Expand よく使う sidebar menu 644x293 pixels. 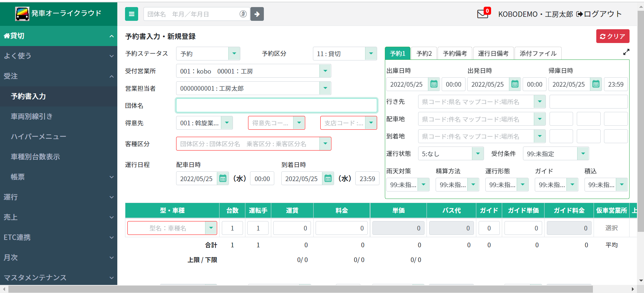(x=58, y=56)
